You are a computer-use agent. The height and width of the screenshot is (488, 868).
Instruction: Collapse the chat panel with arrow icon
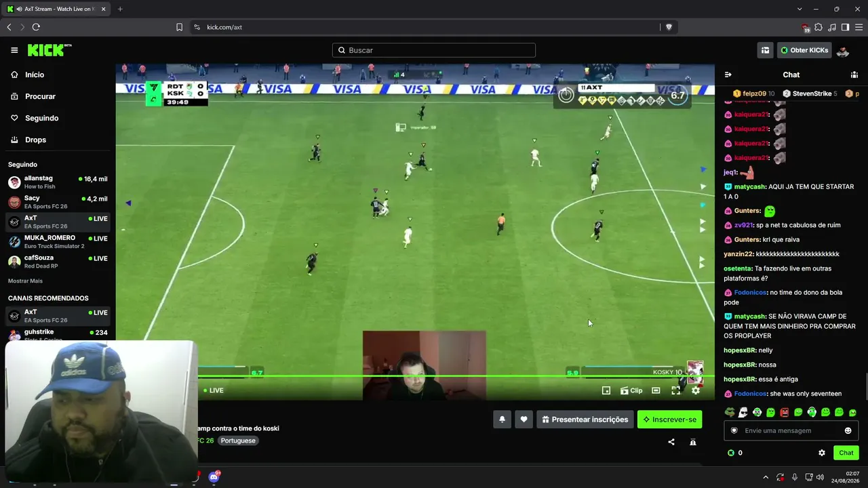[728, 75]
